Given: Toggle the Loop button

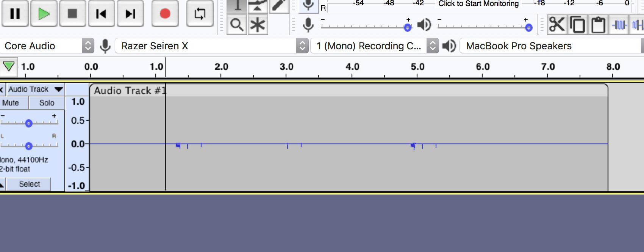Looking at the screenshot, I should coord(200,14).
